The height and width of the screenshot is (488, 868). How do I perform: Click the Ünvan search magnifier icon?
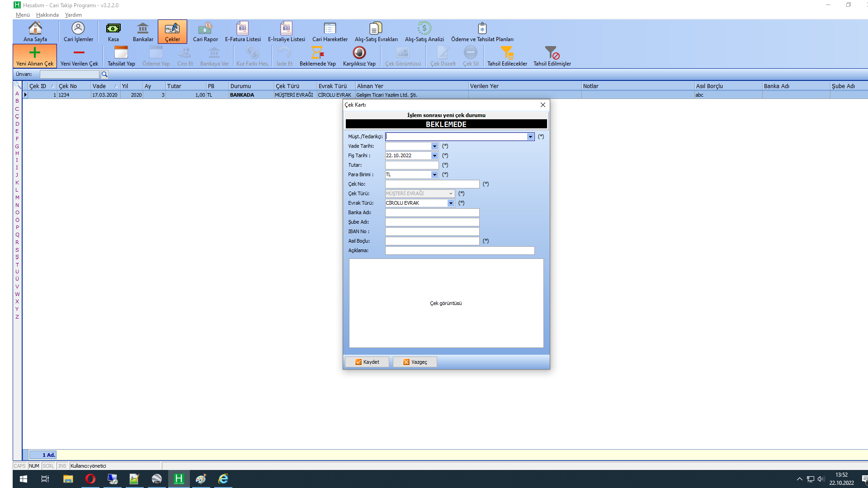104,74
